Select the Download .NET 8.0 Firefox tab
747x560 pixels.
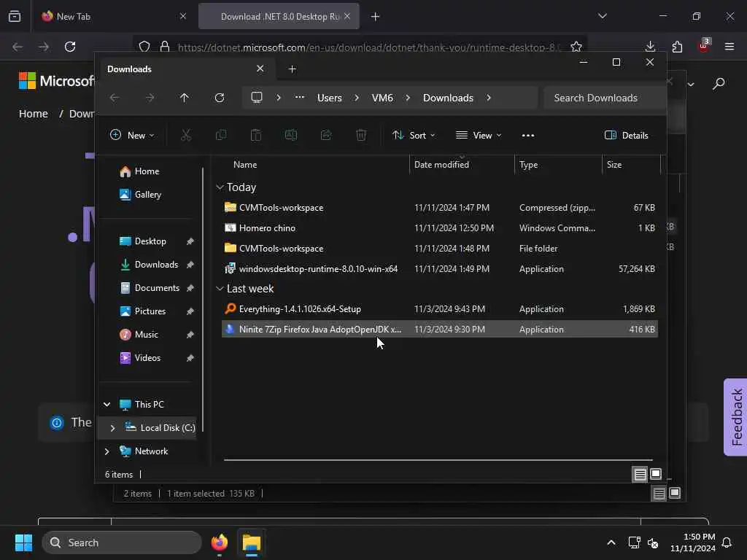point(279,16)
